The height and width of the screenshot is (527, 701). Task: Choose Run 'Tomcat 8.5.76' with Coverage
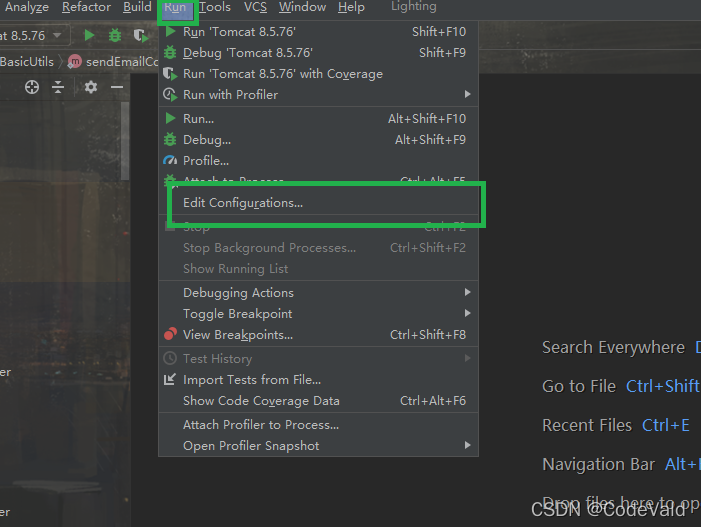318,74
